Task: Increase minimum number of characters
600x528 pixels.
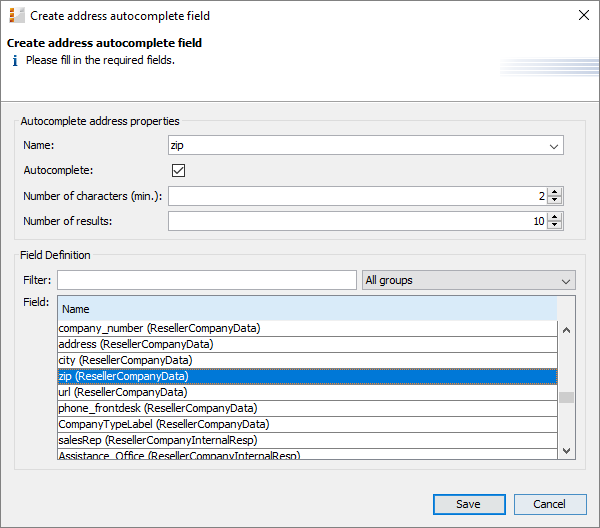Action: pos(554,192)
